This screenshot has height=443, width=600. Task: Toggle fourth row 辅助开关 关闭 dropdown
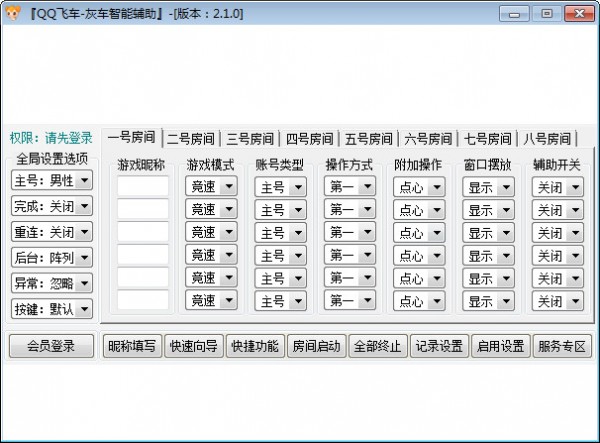[x=558, y=256]
